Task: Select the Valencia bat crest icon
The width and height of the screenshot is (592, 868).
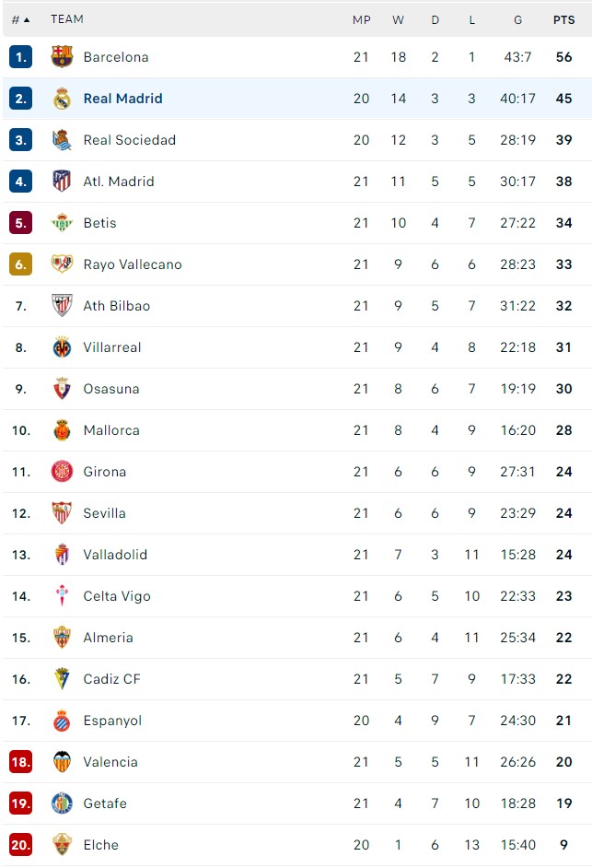Action: [62, 762]
